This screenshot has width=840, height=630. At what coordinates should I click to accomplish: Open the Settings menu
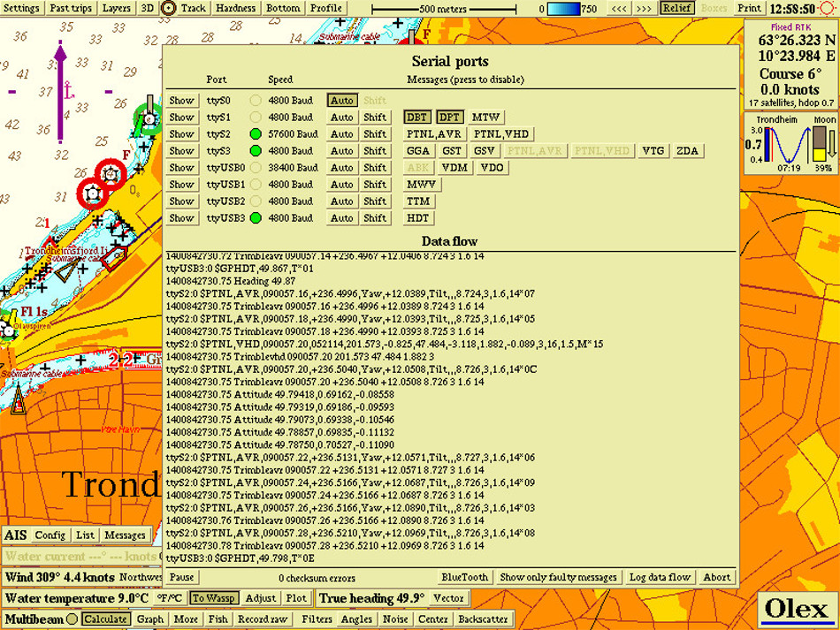click(x=22, y=8)
